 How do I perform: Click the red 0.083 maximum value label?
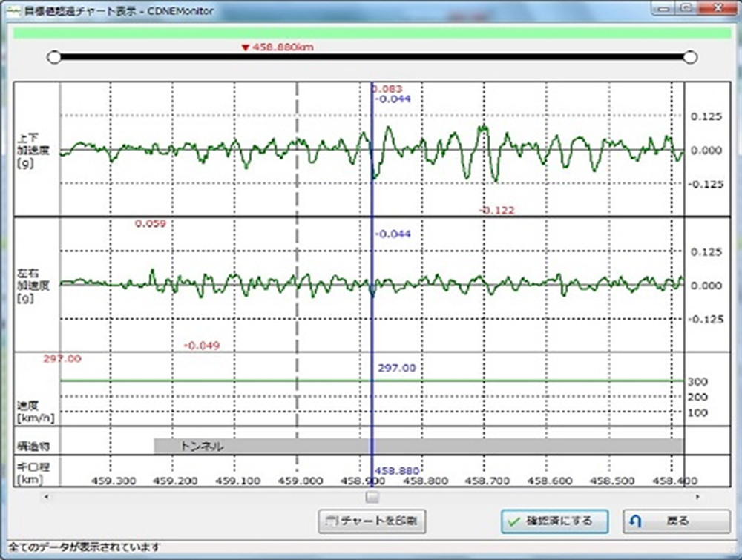pyautogui.click(x=387, y=88)
